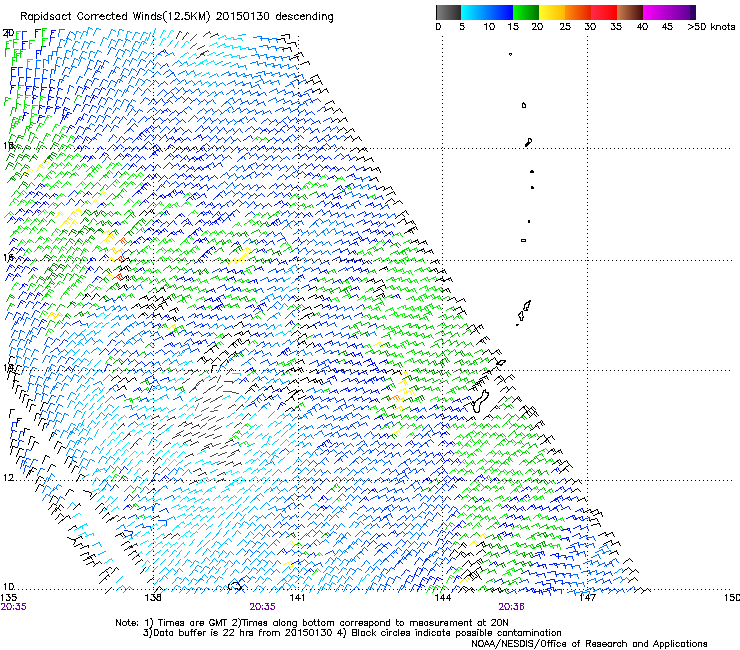Click the '35' label under the color legend
The image size is (740, 650).
616,27
